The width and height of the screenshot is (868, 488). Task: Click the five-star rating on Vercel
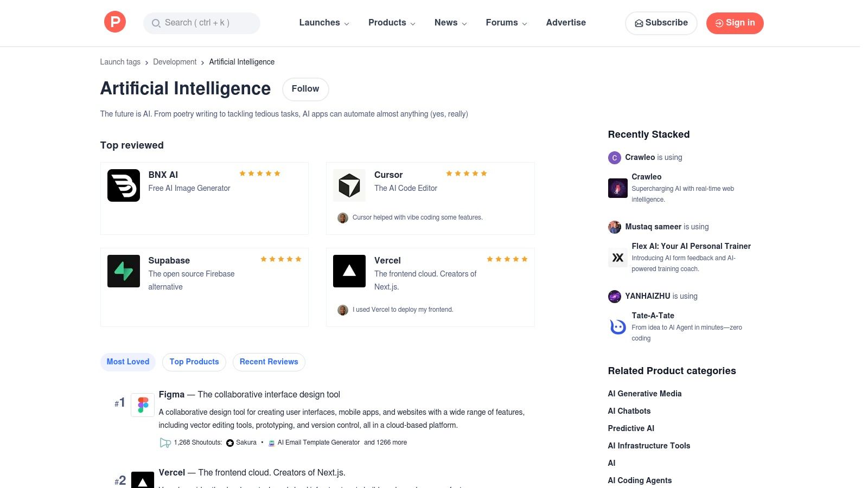click(507, 259)
